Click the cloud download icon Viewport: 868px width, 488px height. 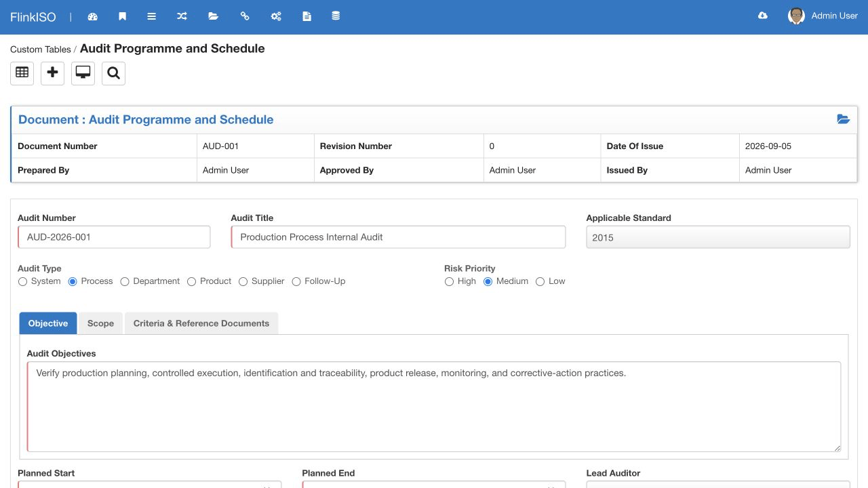pyautogui.click(x=763, y=16)
